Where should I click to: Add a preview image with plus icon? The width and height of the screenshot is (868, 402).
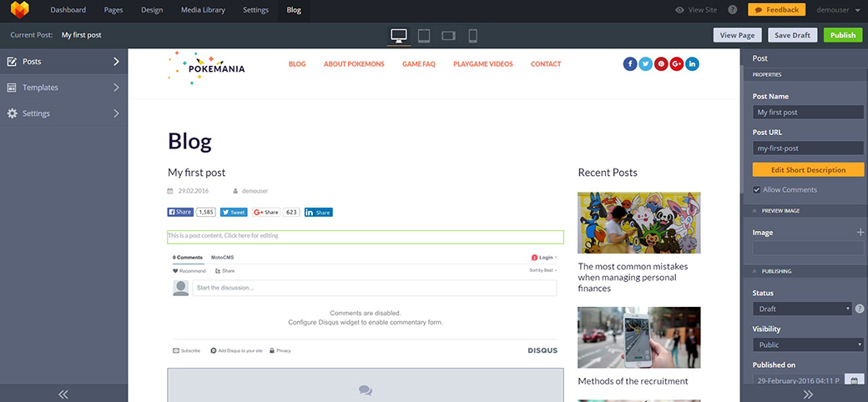click(860, 233)
